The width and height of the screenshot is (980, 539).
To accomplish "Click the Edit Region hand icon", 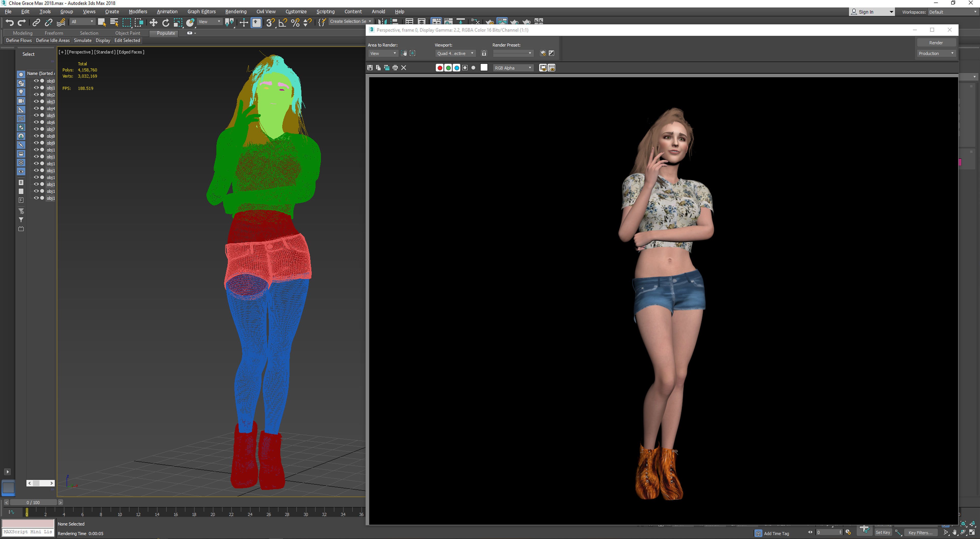I will 404,53.
